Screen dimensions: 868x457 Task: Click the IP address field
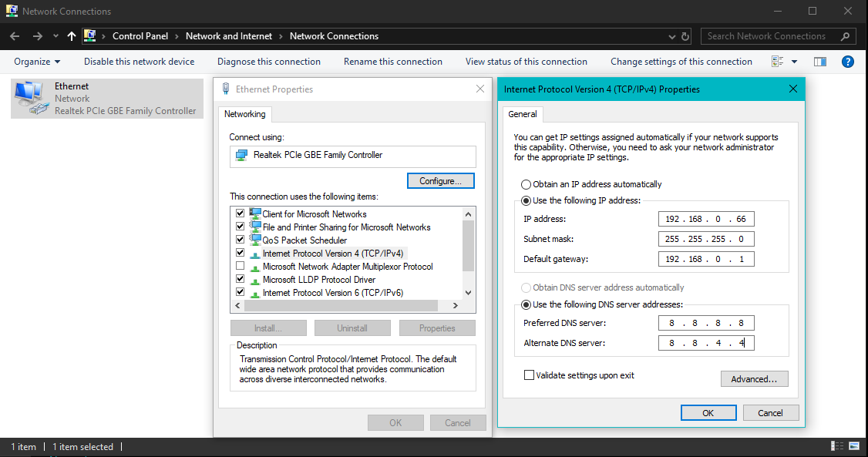click(x=706, y=219)
